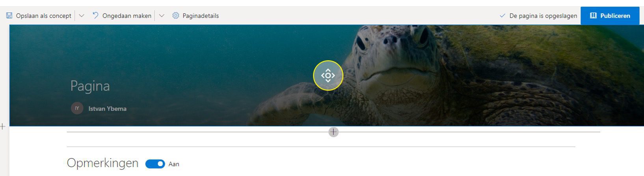This screenshot has width=644, height=176.
Task: Click the focal point icon on banner
Action: 328,75
